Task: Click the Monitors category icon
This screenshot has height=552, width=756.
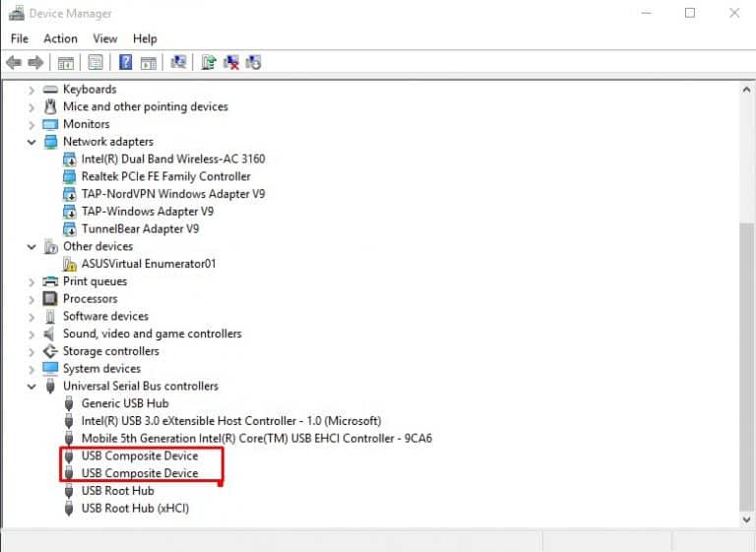Action: 50,124
